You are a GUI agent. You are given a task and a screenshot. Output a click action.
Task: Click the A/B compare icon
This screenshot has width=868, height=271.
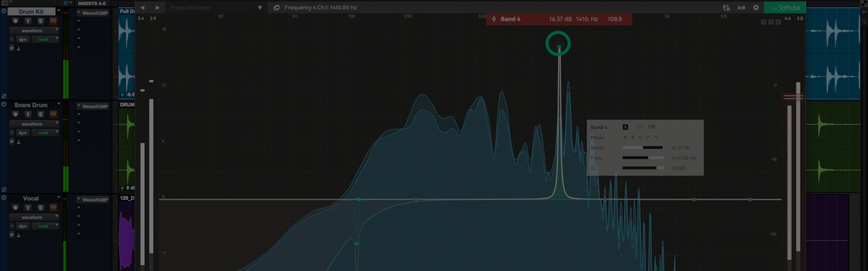point(741,8)
